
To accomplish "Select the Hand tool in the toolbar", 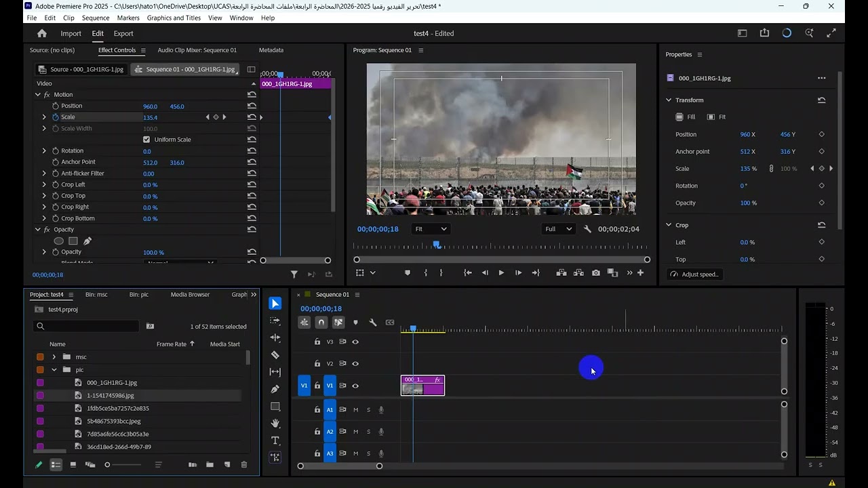I will coord(275,423).
